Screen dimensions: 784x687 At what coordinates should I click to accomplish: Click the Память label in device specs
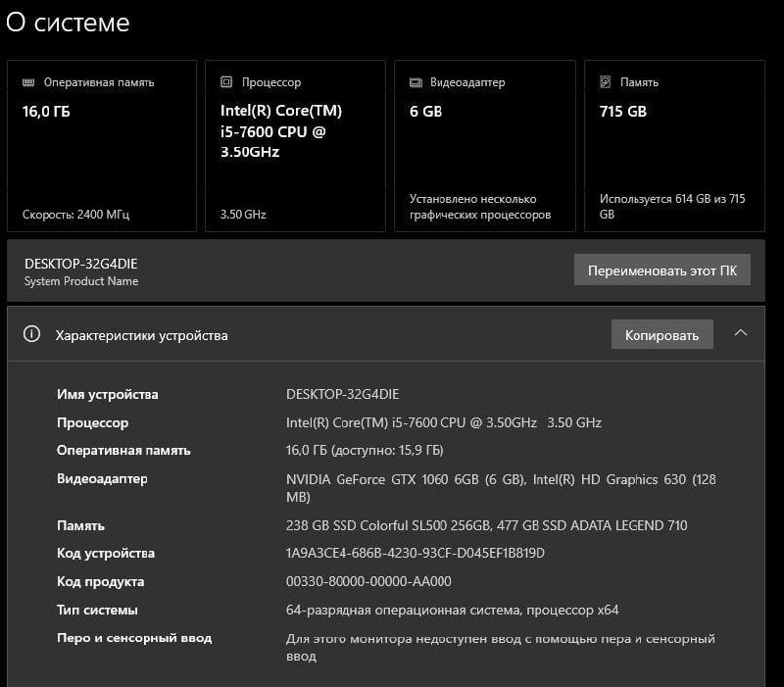click(x=80, y=526)
